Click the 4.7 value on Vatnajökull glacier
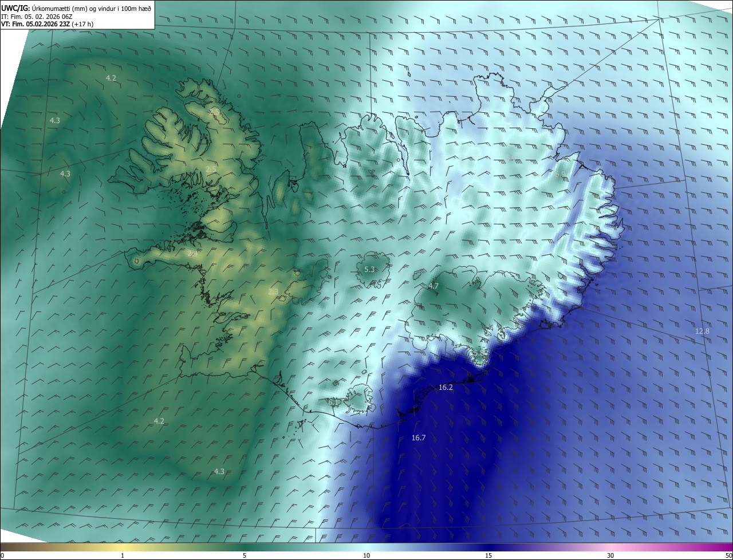This screenshot has width=733, height=560. tap(434, 286)
